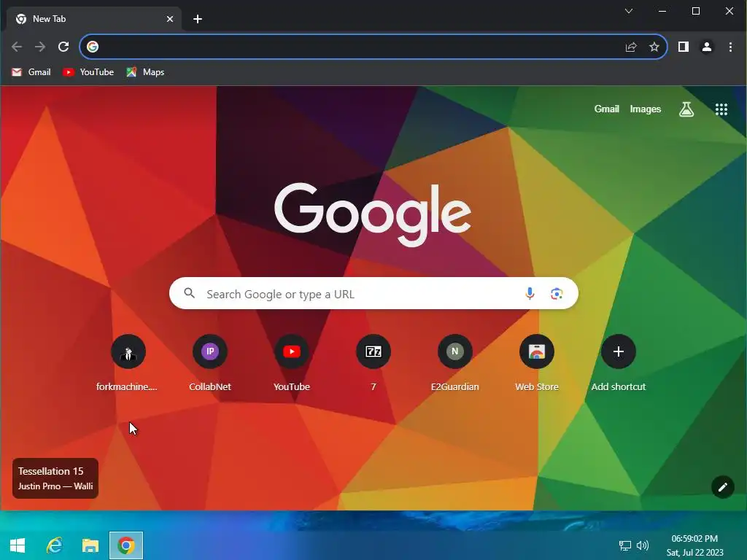Click the Google icon in the address bar

coord(93,47)
